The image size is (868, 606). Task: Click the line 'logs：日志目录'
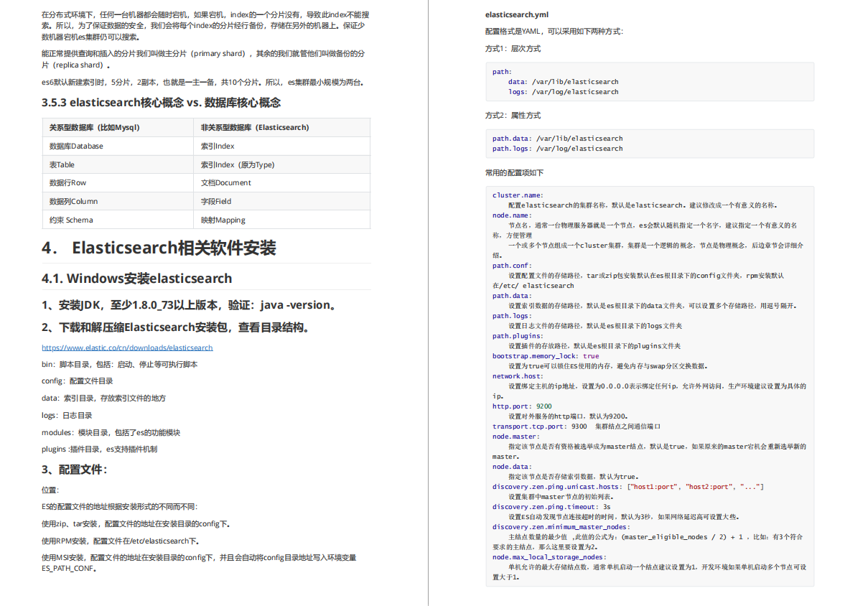67,415
